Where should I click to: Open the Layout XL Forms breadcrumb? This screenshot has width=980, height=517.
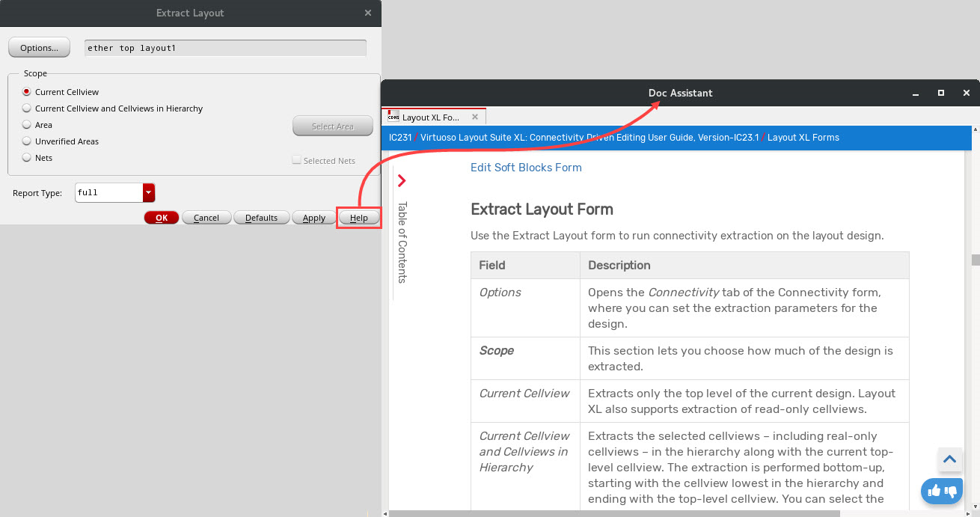(803, 138)
